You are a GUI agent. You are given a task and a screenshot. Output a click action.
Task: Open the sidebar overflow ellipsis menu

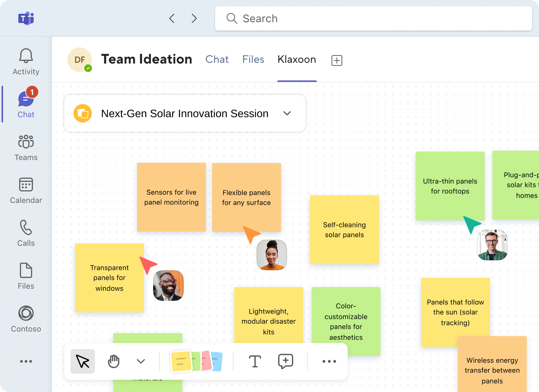point(26,361)
